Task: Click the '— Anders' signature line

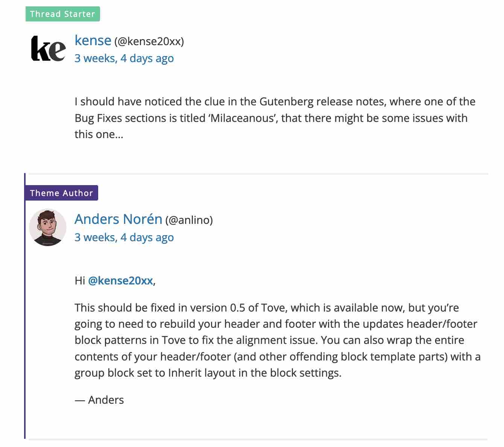Action: click(x=99, y=400)
